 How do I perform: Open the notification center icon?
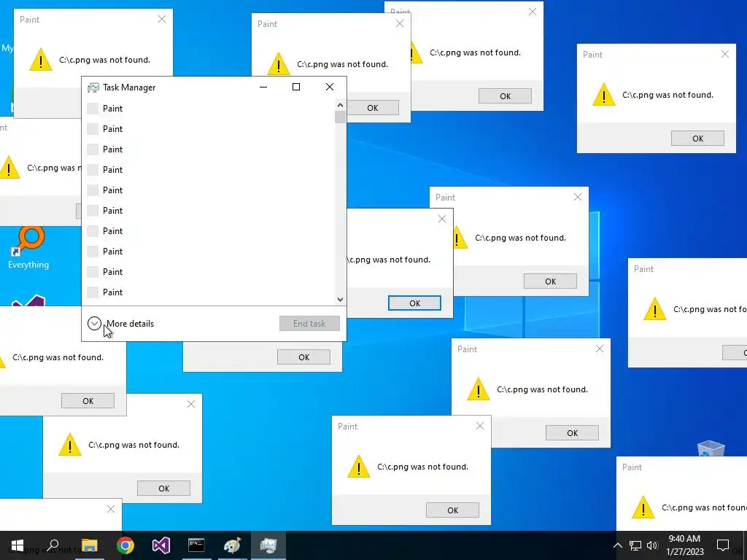pyautogui.click(x=723, y=545)
